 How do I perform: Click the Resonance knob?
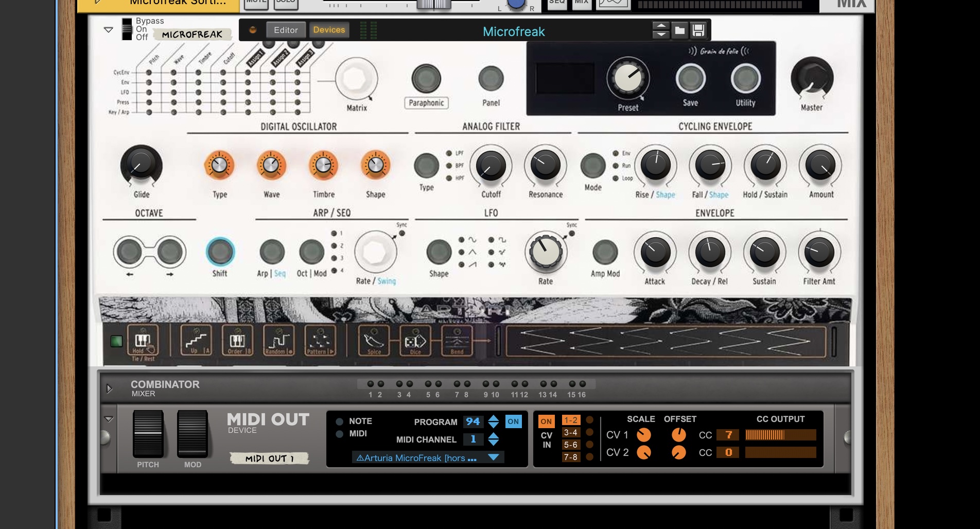click(x=545, y=165)
